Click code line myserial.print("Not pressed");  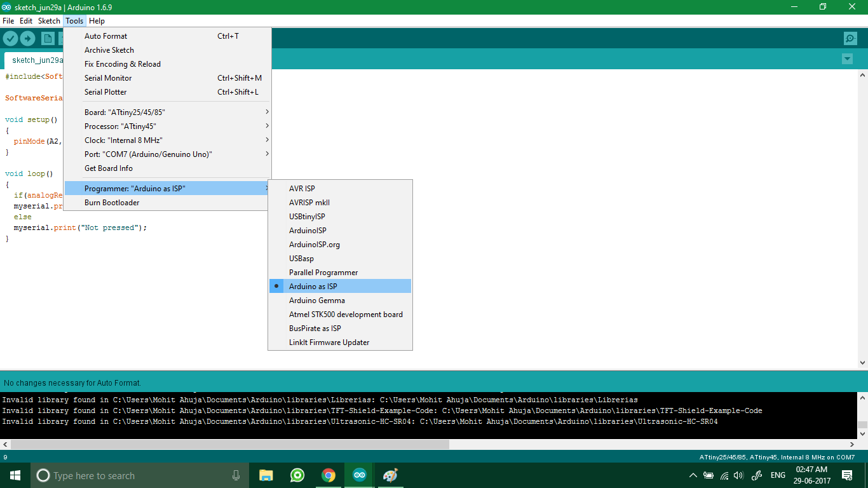click(x=80, y=227)
